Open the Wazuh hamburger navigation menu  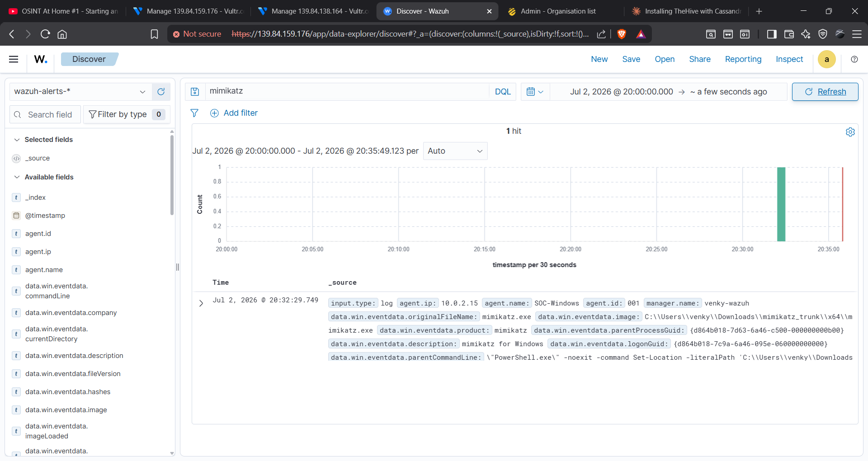click(x=14, y=59)
